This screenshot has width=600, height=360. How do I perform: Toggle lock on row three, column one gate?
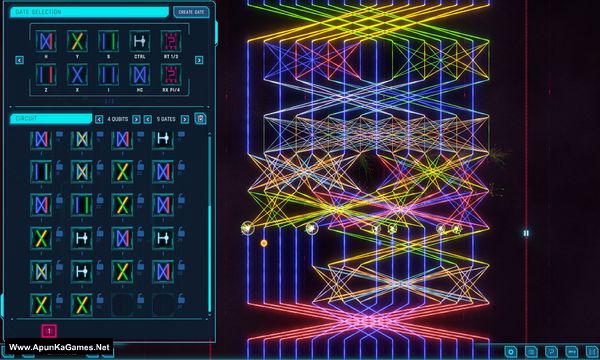click(x=59, y=199)
